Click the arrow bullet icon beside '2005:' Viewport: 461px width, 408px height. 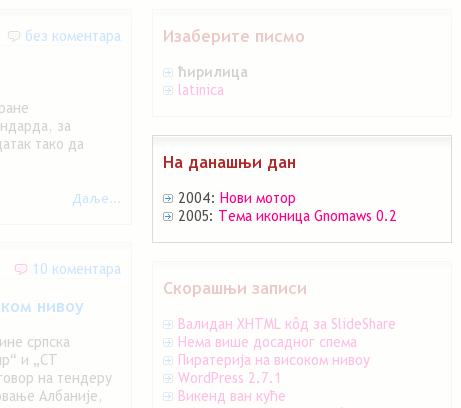point(168,217)
